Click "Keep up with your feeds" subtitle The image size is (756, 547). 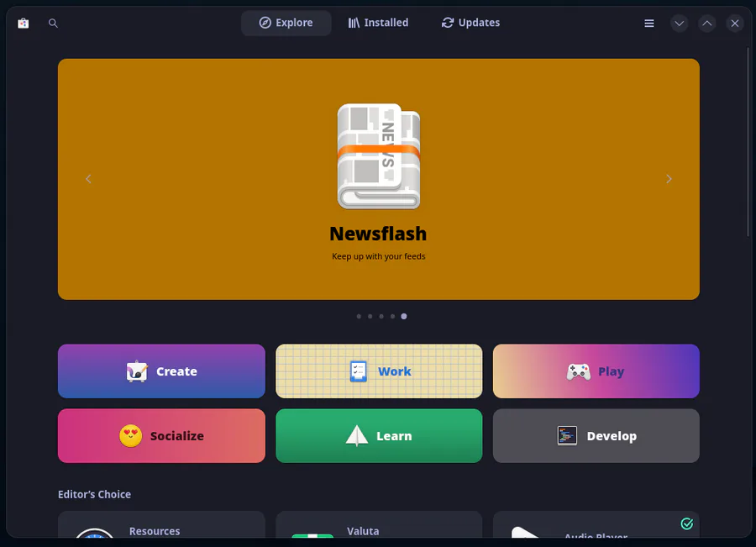click(379, 256)
